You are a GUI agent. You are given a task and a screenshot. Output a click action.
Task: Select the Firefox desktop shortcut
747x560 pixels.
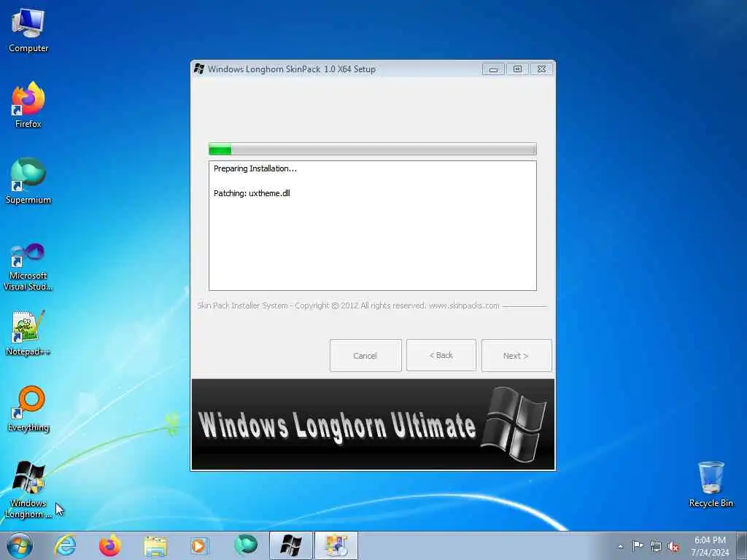point(28,105)
